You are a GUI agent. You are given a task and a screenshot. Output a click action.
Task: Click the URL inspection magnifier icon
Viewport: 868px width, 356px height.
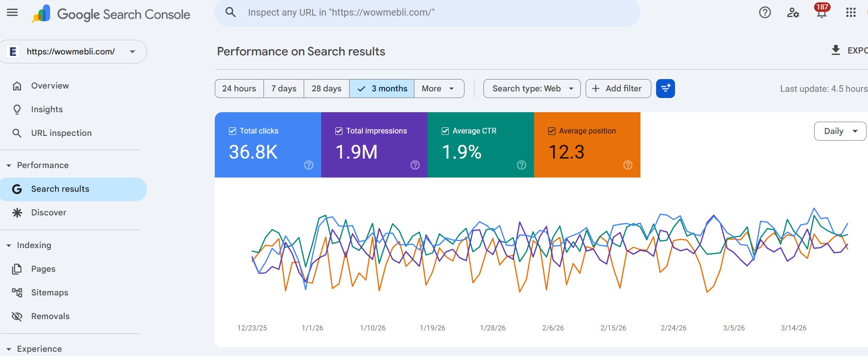click(17, 133)
